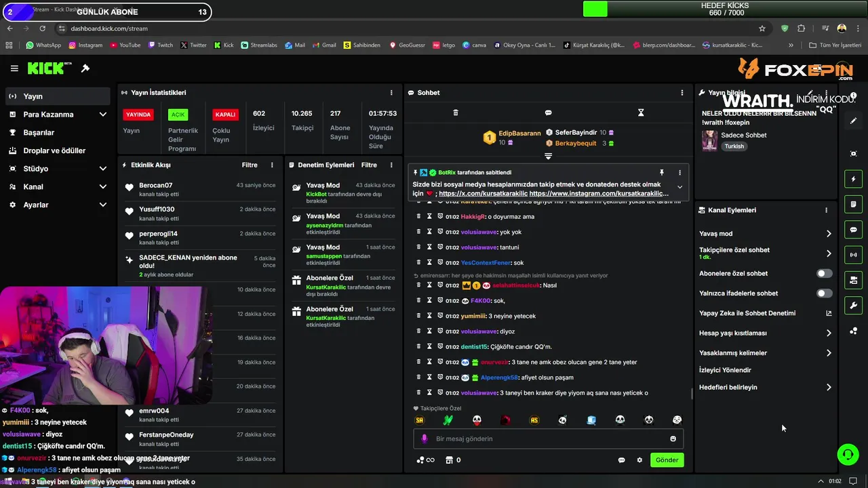868x488 pixels.
Task: Open Yasaklanmış kelimeler arrow
Action: click(x=829, y=353)
